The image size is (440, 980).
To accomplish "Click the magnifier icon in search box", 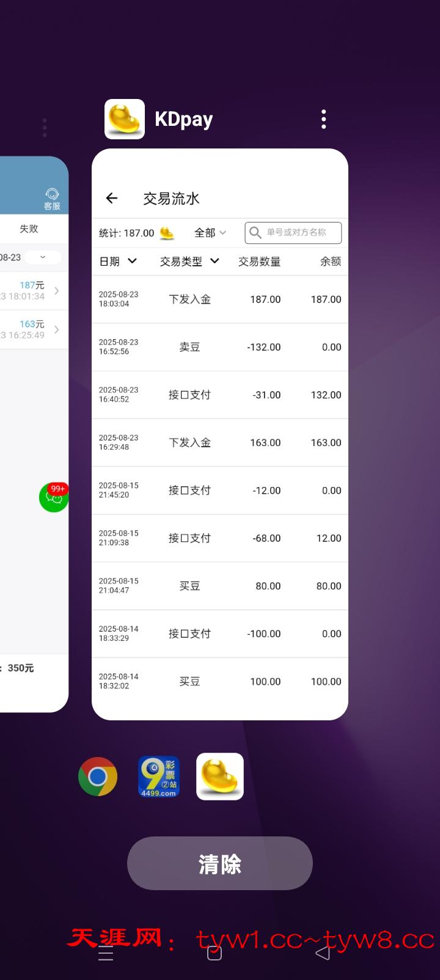I will 255,233.
